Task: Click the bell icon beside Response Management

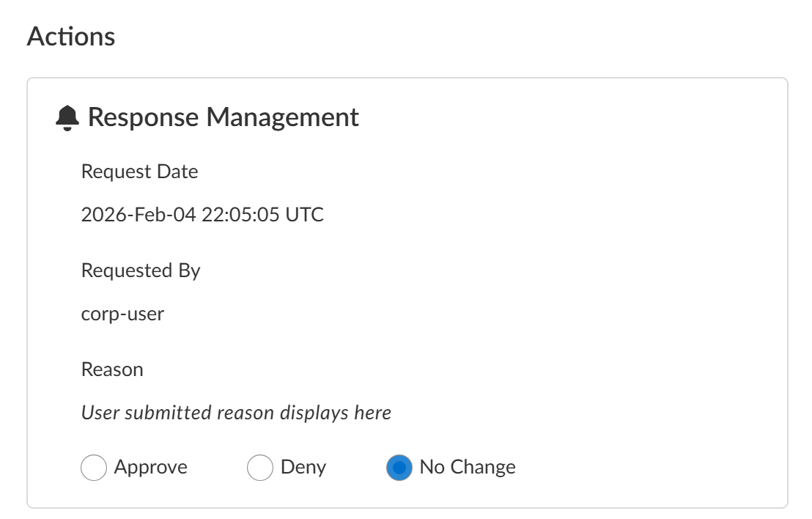Action: pos(67,117)
